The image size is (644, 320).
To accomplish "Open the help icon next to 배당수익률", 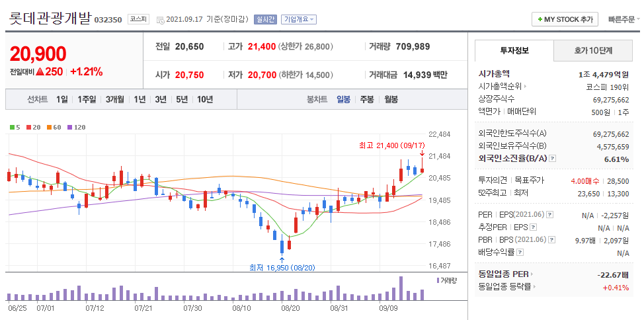I will 520,252.
